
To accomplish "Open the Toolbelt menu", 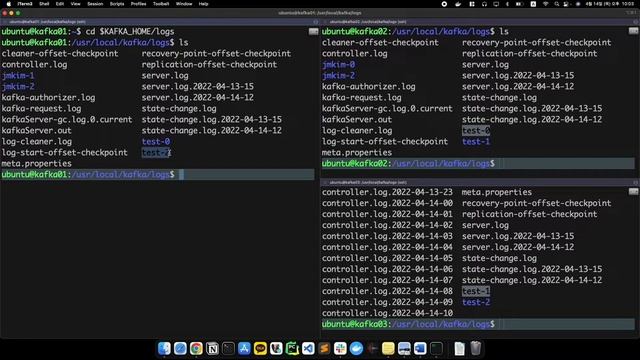I will pos(161,4).
